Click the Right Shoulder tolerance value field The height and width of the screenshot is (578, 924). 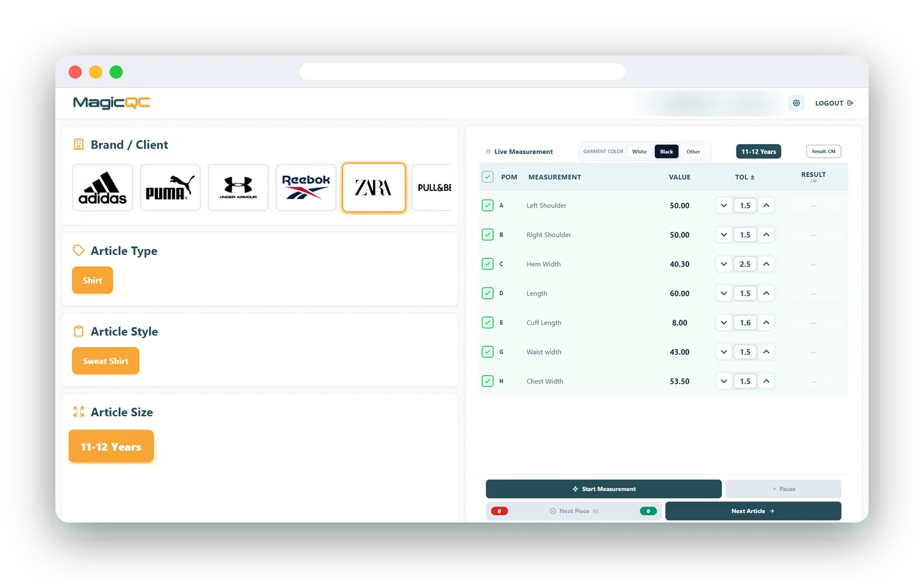tap(745, 235)
